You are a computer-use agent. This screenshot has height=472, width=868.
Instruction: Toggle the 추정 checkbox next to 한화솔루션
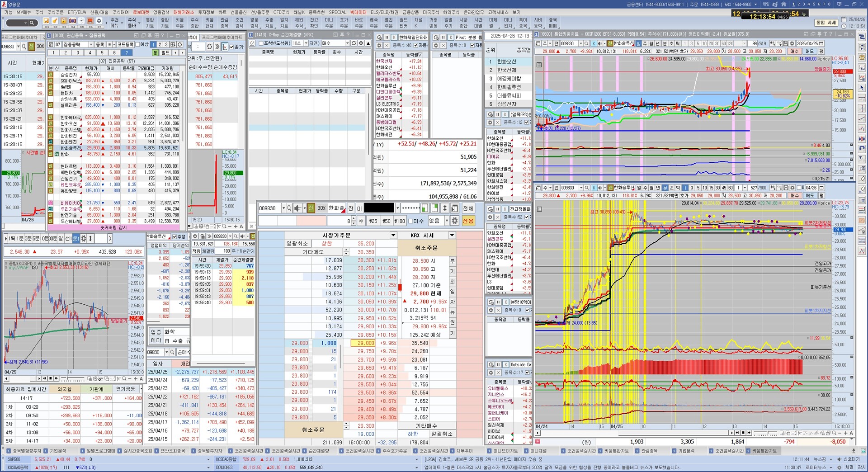click(175, 236)
